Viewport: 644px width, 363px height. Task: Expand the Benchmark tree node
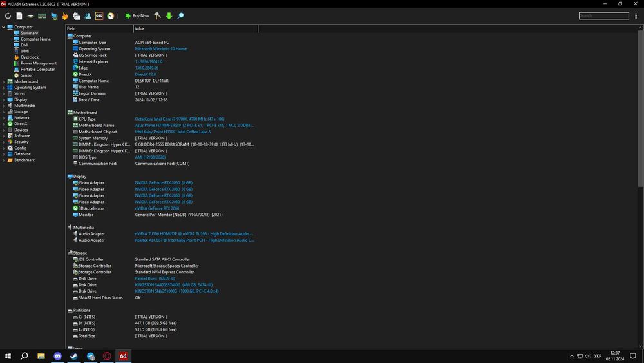3,160
